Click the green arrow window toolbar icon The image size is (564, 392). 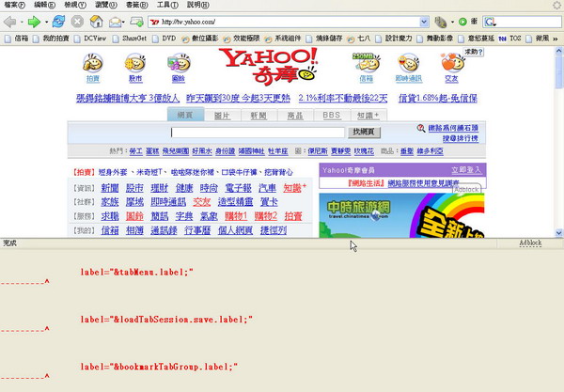click(136, 22)
